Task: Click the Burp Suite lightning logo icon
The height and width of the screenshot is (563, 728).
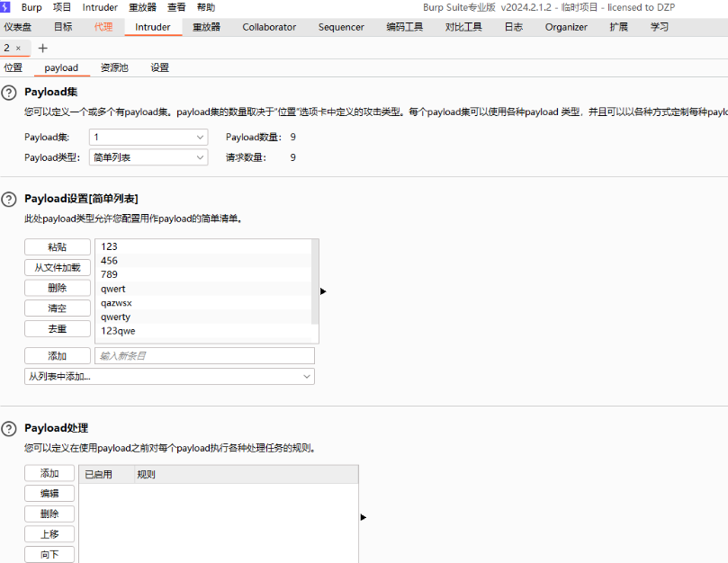Action: point(6,7)
